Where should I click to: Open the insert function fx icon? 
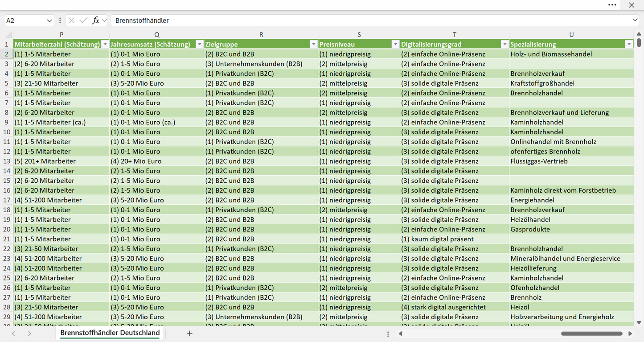click(x=95, y=21)
